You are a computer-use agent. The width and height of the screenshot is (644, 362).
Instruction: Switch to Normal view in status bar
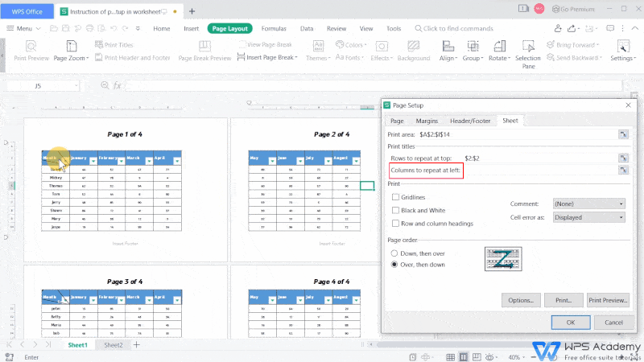click(x=451, y=357)
